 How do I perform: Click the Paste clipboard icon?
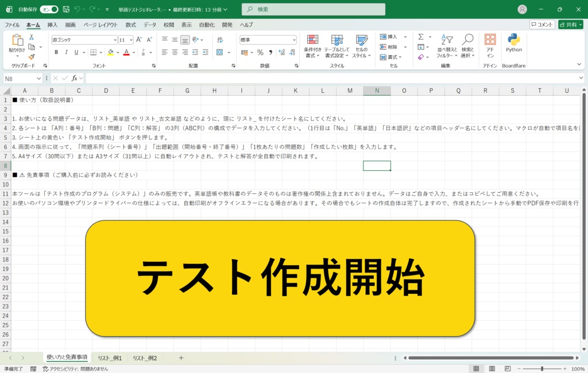(17, 40)
